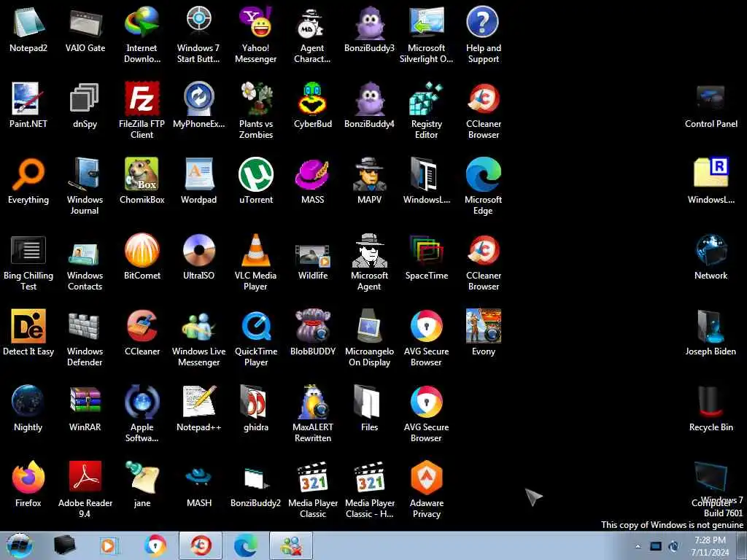The image size is (747, 560).
Task: Click the Windows Start button
Action: click(20, 545)
